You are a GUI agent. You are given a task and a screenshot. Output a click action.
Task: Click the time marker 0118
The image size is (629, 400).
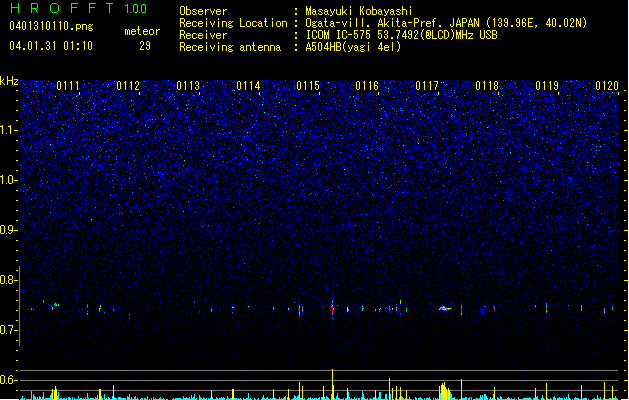(x=487, y=86)
